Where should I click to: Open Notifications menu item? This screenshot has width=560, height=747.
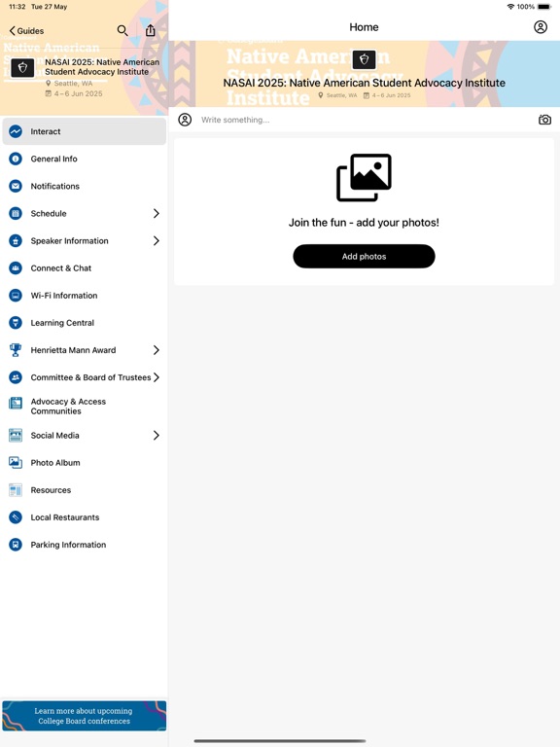coord(85,187)
